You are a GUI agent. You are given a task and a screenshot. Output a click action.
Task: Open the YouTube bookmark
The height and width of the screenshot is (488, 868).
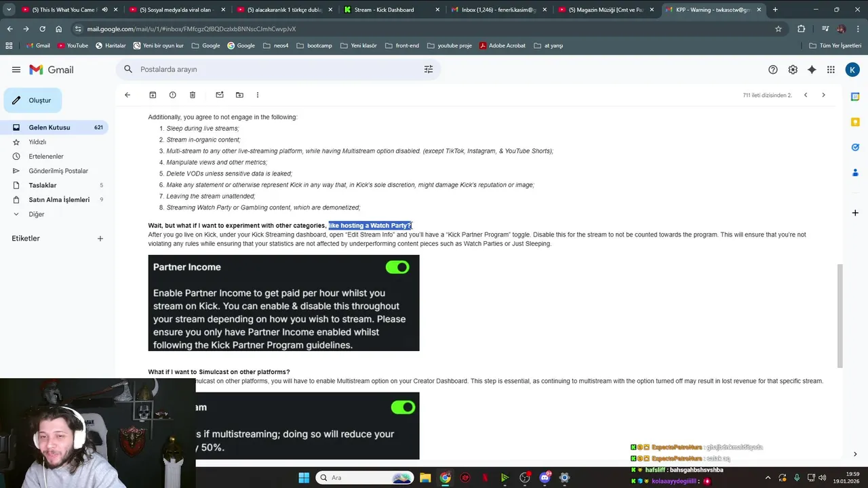coord(73,45)
